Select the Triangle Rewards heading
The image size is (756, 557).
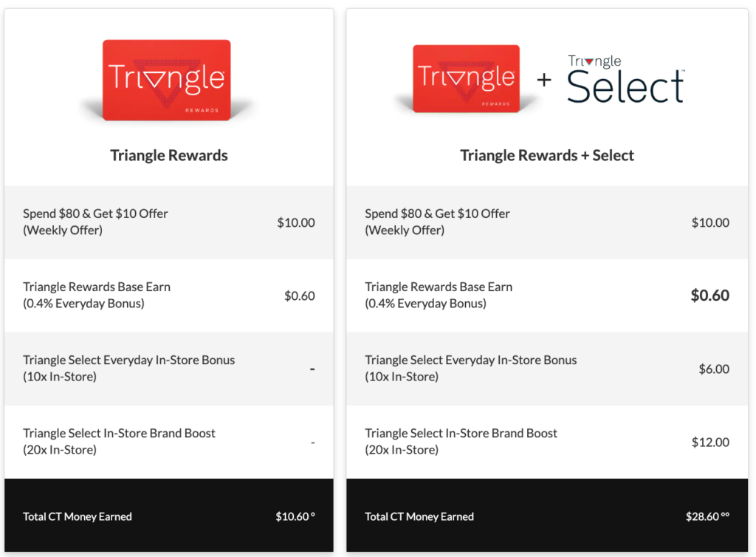click(x=169, y=155)
